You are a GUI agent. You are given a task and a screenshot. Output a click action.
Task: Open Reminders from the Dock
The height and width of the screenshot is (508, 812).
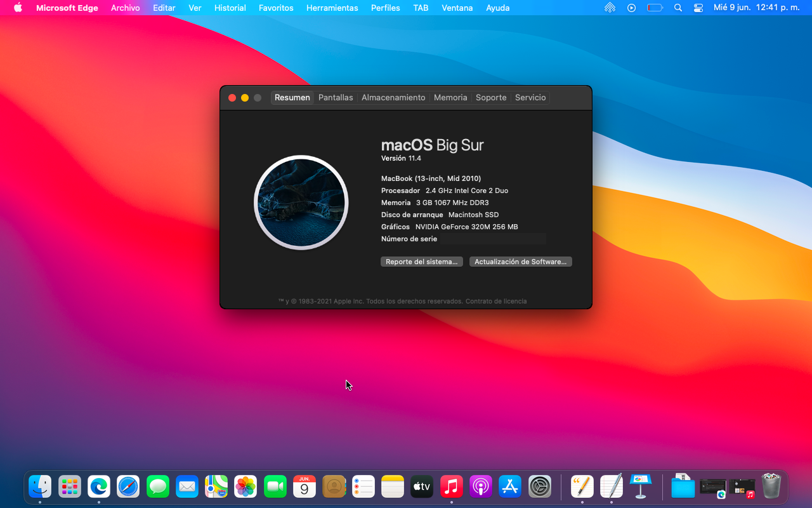(363, 487)
